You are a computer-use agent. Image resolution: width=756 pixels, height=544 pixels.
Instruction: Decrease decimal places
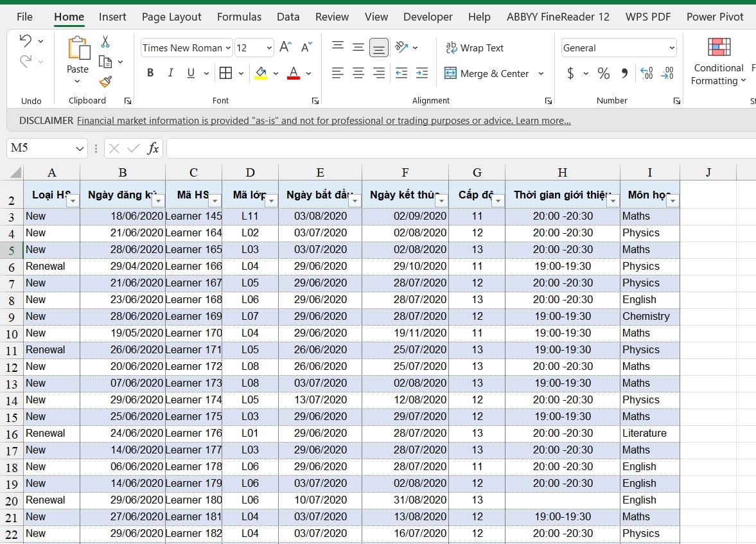coord(667,73)
